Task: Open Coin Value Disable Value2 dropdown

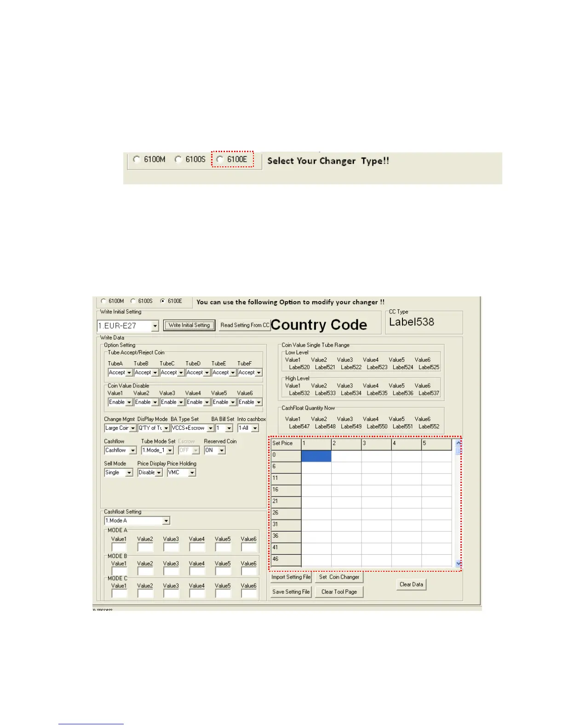Action: click(x=155, y=402)
